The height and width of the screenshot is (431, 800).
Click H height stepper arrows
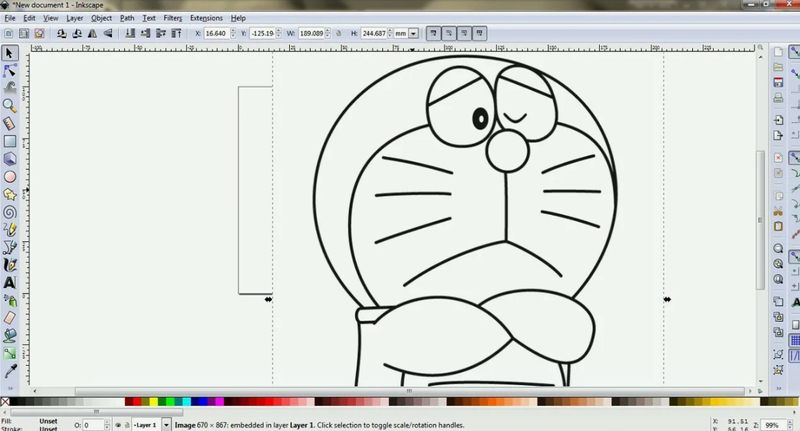pyautogui.click(x=390, y=34)
